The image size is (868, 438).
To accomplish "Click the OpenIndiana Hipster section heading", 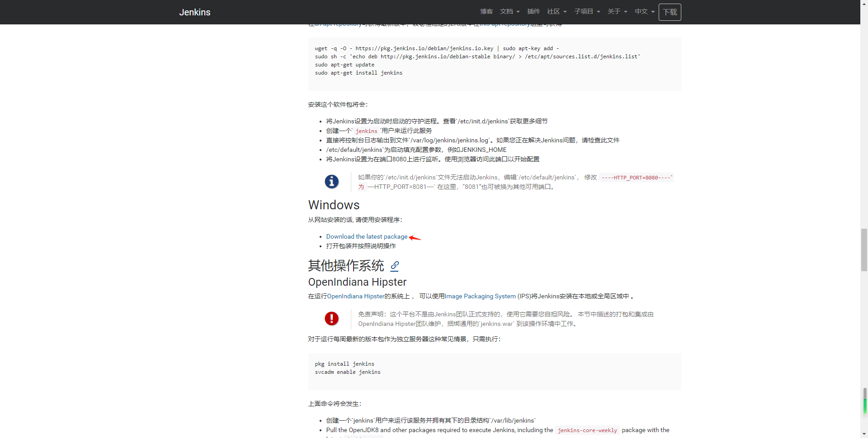I will (x=358, y=282).
